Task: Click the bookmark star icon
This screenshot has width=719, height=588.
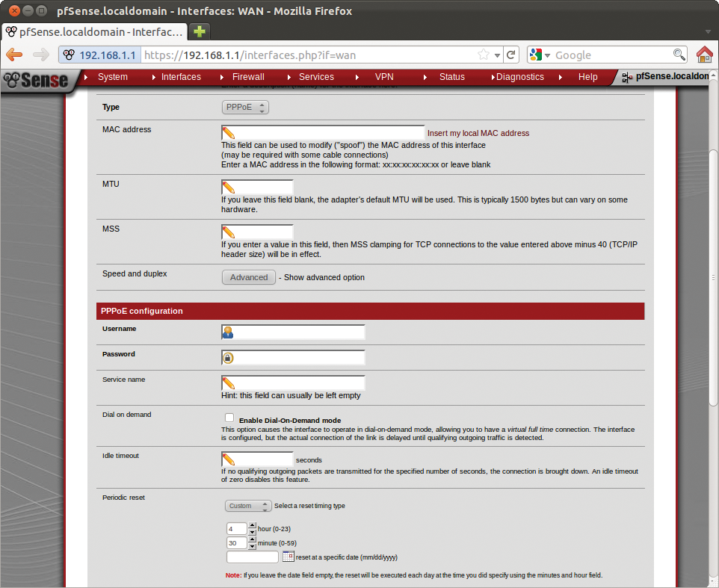Action: [x=484, y=55]
